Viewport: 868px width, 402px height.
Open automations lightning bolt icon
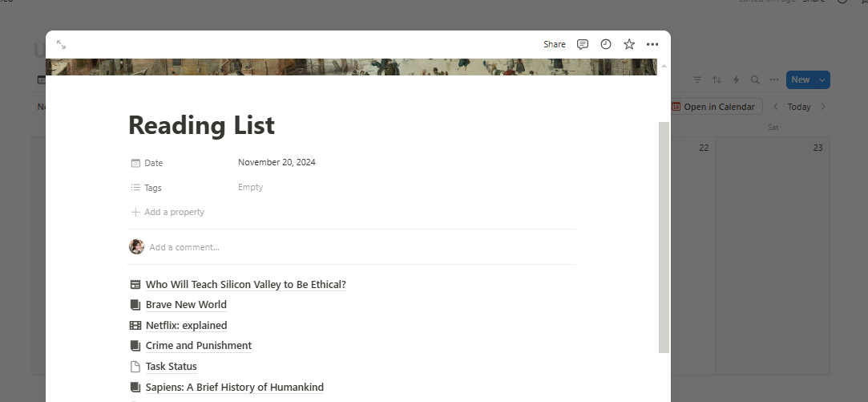tap(736, 80)
